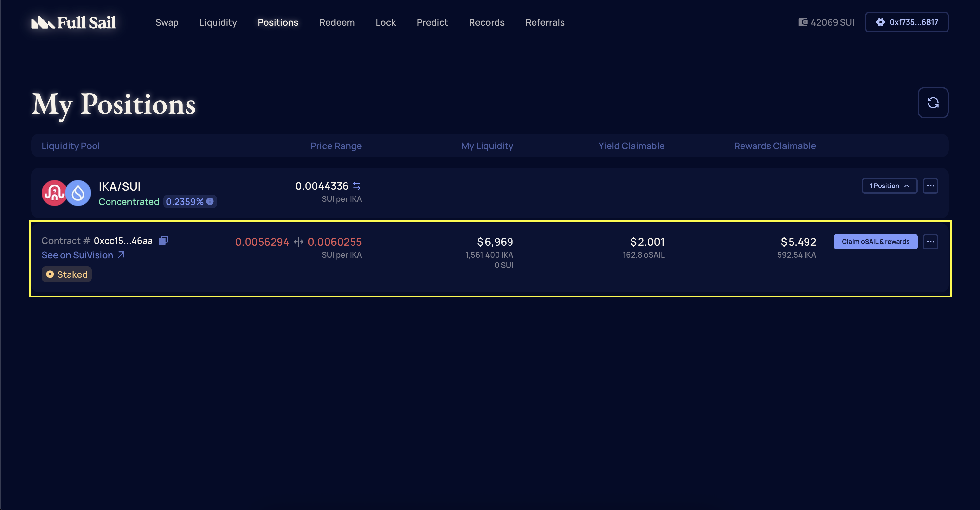Click the price range values between 0.0056294 and 0.0060255
Image resolution: width=980 pixels, height=510 pixels.
tap(299, 242)
